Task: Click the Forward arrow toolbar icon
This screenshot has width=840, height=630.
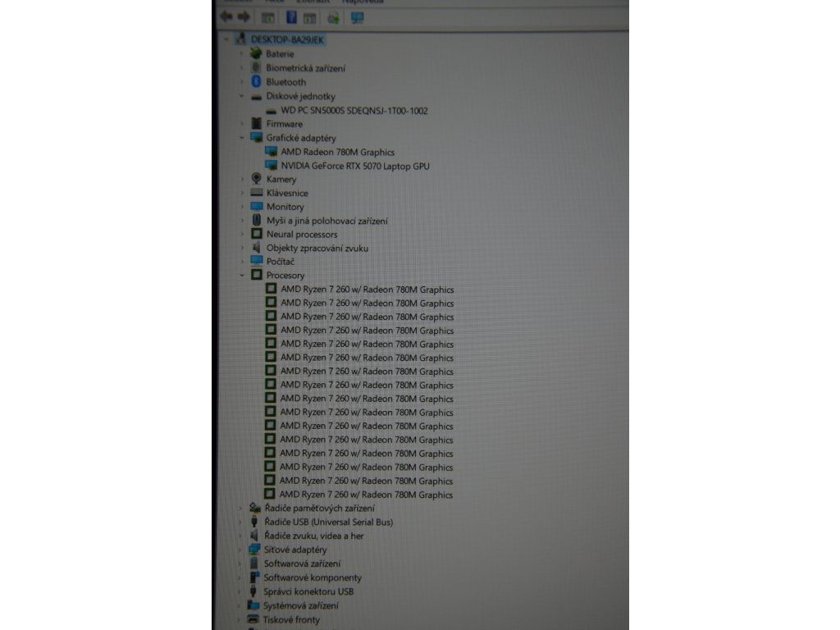Action: [x=244, y=17]
